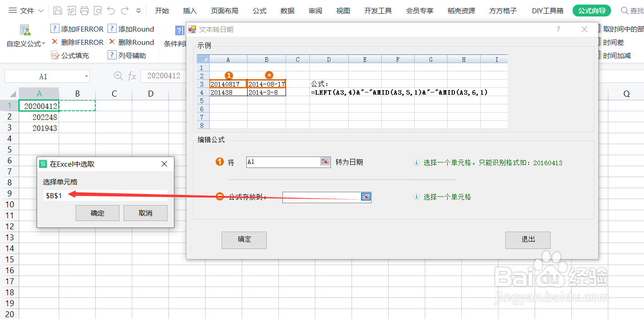Expand the dropdown arrow beside 文件
The height and width of the screenshot is (319, 644).
[41, 11]
